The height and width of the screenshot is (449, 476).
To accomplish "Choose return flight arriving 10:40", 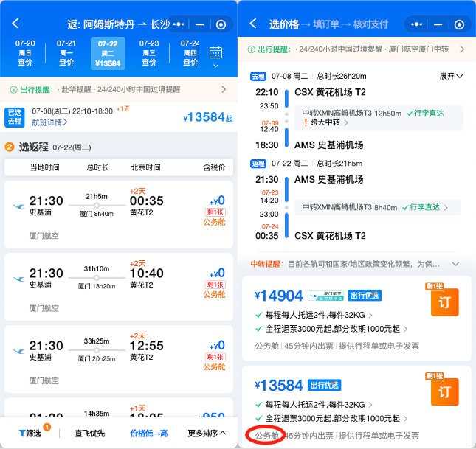I will coord(119,287).
